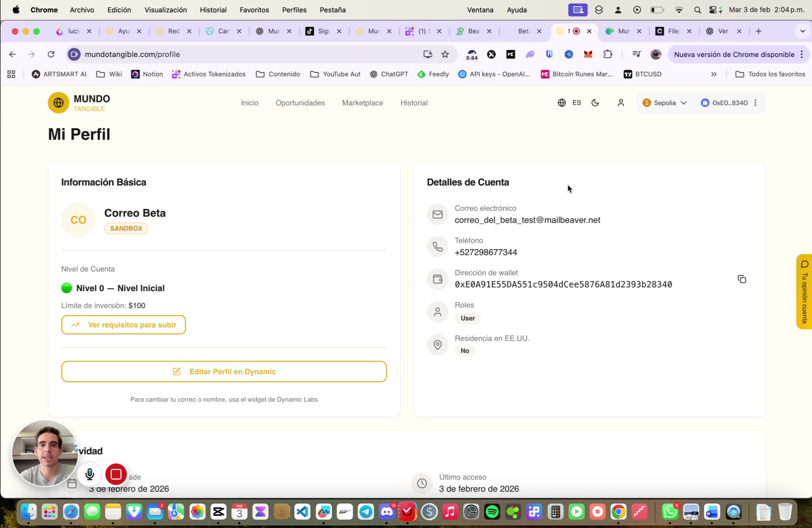This screenshot has width=812, height=528.
Task: Open the Marketplace nav item
Action: [x=362, y=103]
